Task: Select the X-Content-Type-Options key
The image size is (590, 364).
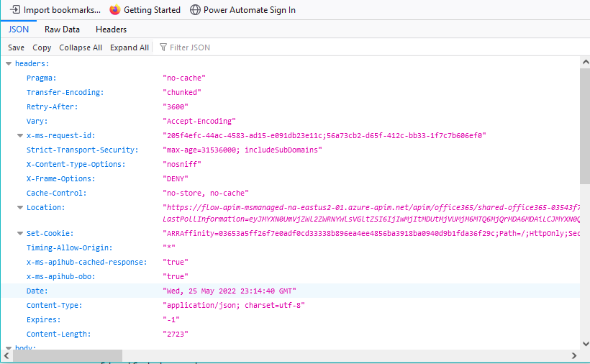Action: tap(76, 164)
